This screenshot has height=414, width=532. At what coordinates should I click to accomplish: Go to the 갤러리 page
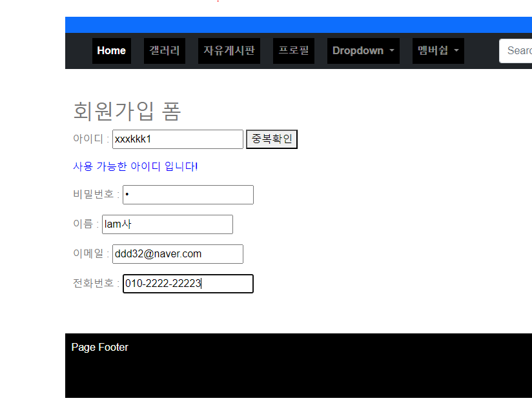coord(165,51)
